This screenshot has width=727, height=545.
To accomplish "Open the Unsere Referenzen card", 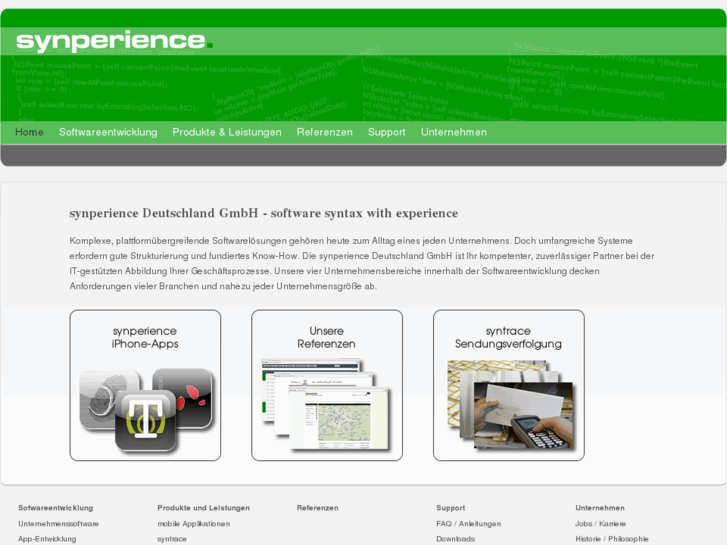I will (x=327, y=385).
